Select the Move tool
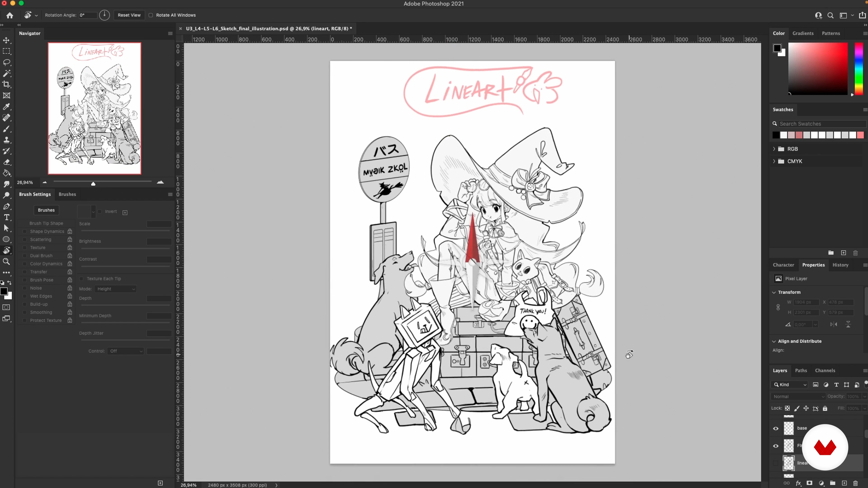The width and height of the screenshot is (868, 488). tap(6, 40)
